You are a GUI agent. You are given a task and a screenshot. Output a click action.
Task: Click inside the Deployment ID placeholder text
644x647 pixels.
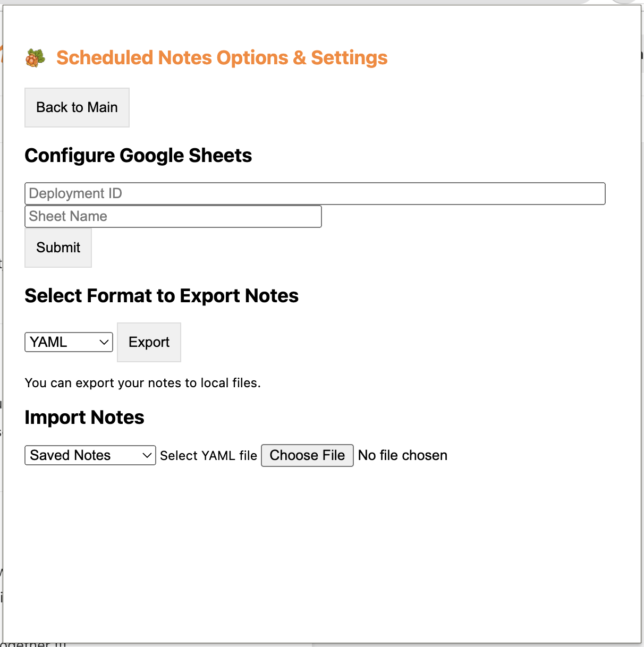click(x=75, y=193)
